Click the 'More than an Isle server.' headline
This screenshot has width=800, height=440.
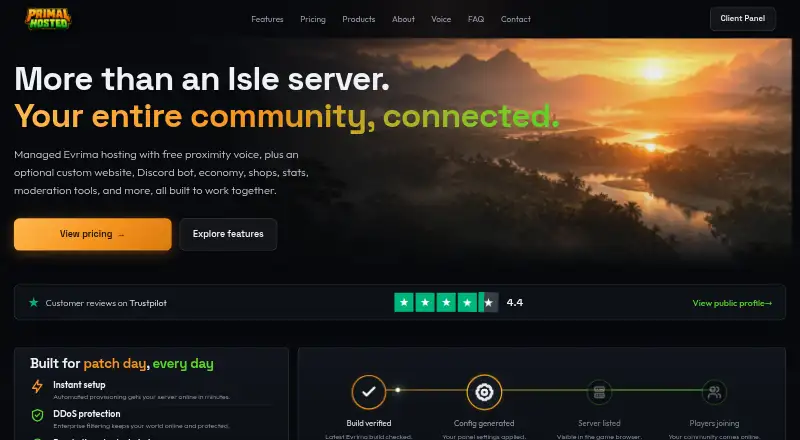coord(202,79)
